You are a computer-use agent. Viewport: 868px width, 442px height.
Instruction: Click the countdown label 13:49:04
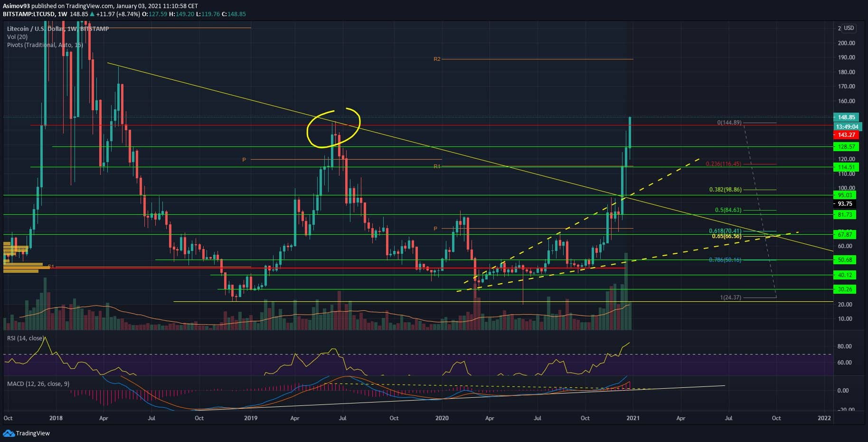[x=846, y=127]
